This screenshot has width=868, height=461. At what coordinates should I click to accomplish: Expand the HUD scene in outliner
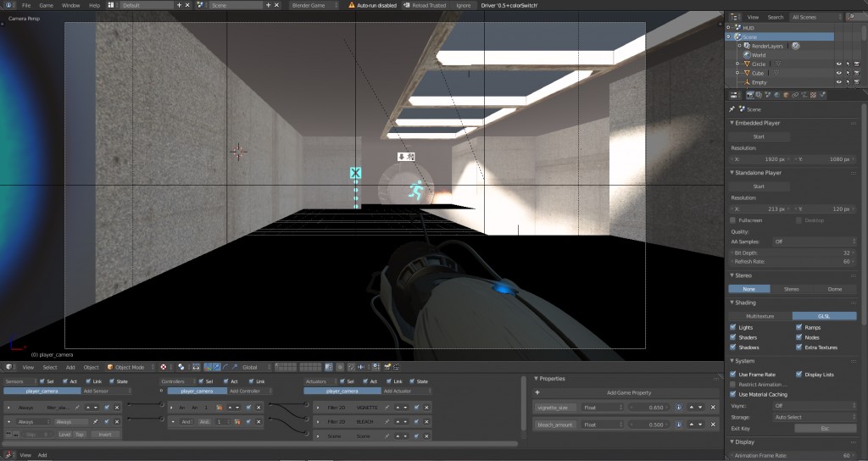[728, 28]
